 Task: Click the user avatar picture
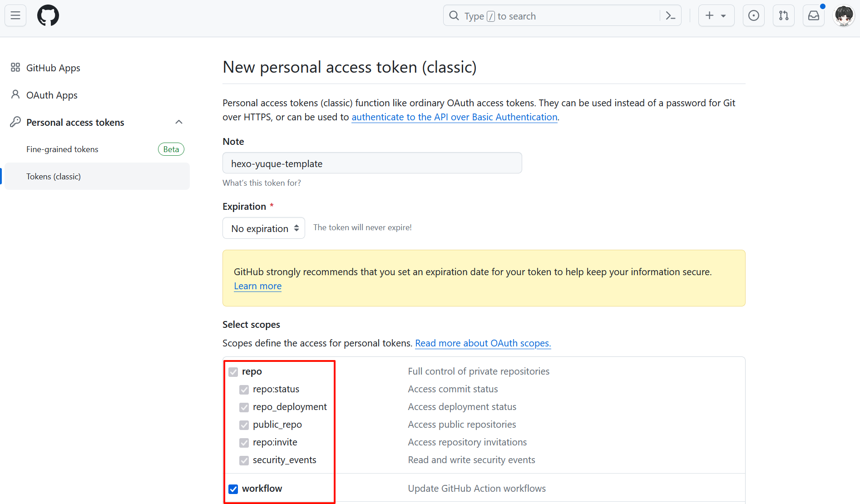click(844, 16)
